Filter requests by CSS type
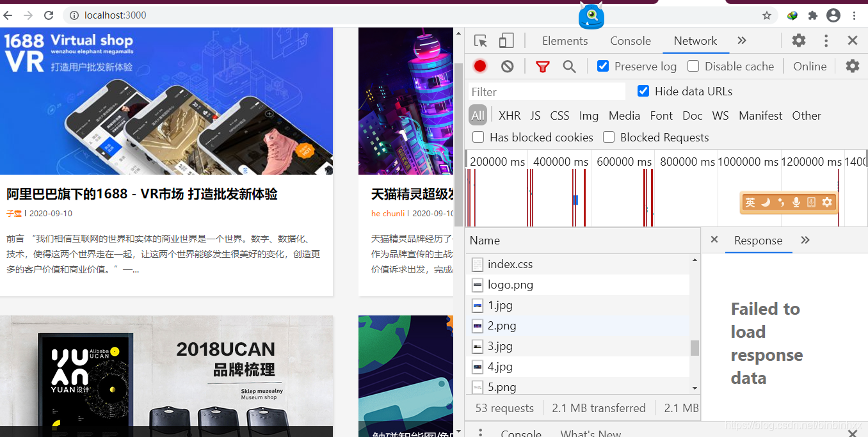This screenshot has height=437, width=868. (559, 116)
